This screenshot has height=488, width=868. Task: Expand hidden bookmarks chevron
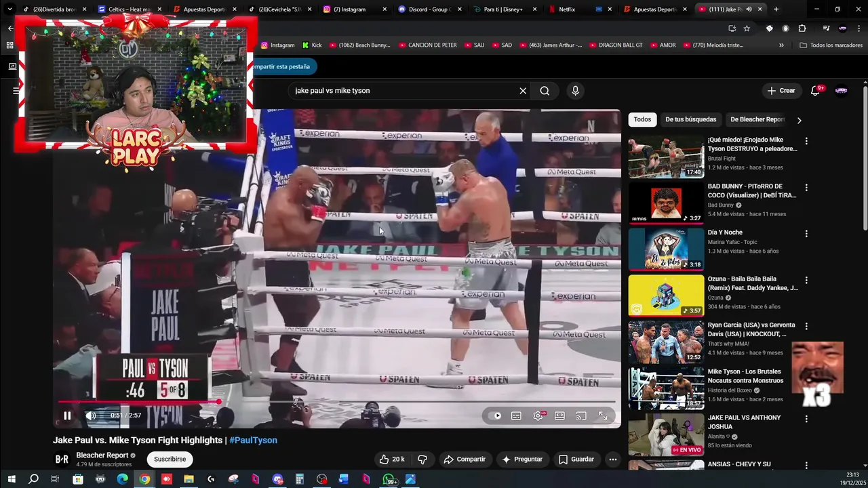pos(781,45)
